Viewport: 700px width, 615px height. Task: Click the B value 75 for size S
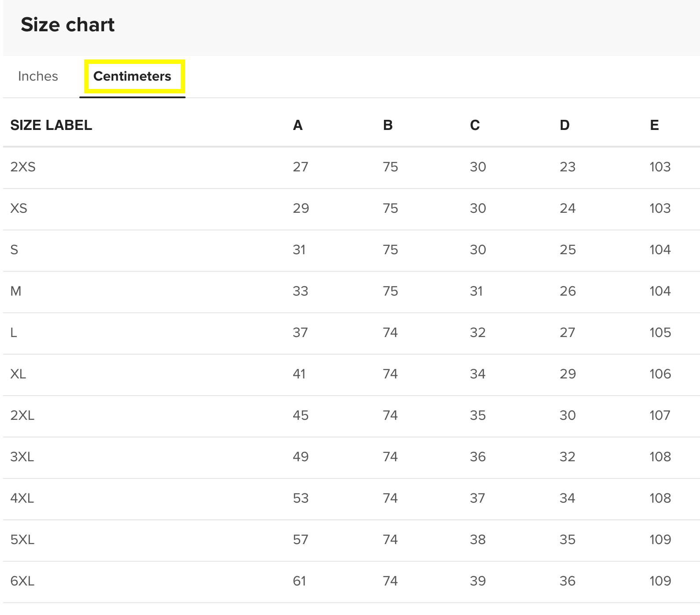click(x=391, y=250)
